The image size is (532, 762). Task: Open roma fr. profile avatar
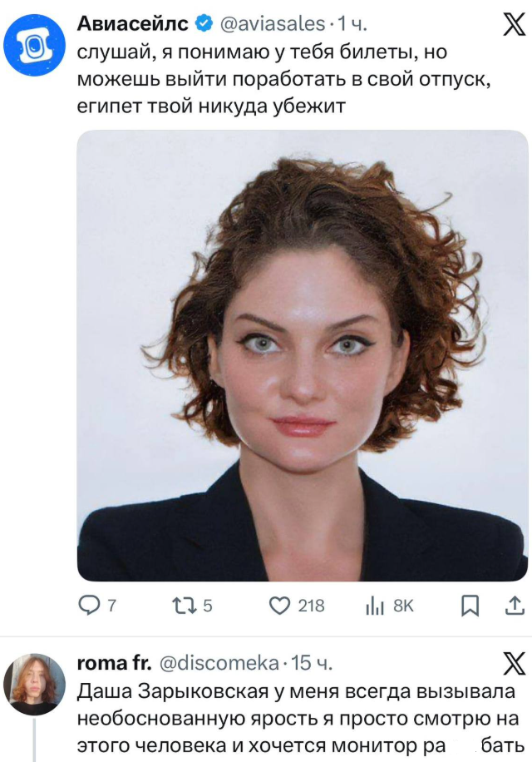click(x=34, y=684)
